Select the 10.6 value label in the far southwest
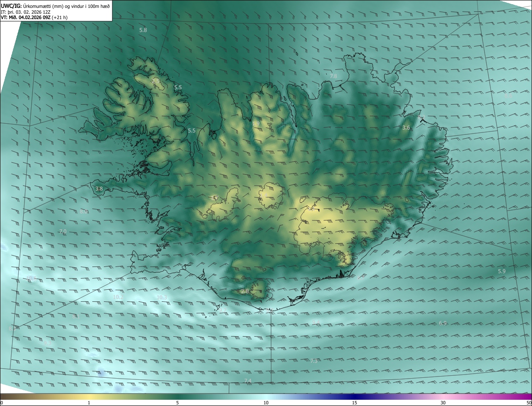This screenshot has width=532, height=406. (x=31, y=278)
